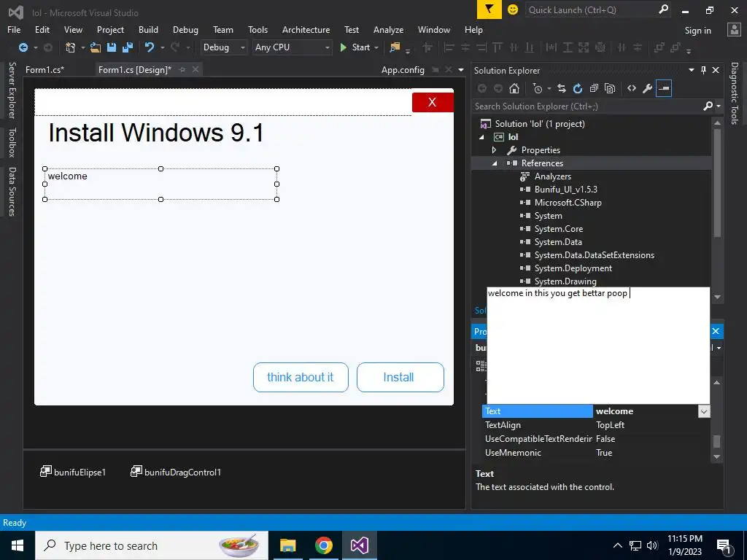747x560 pixels.
Task: Click the Visual Studio taskbar icon
Action: point(359,545)
